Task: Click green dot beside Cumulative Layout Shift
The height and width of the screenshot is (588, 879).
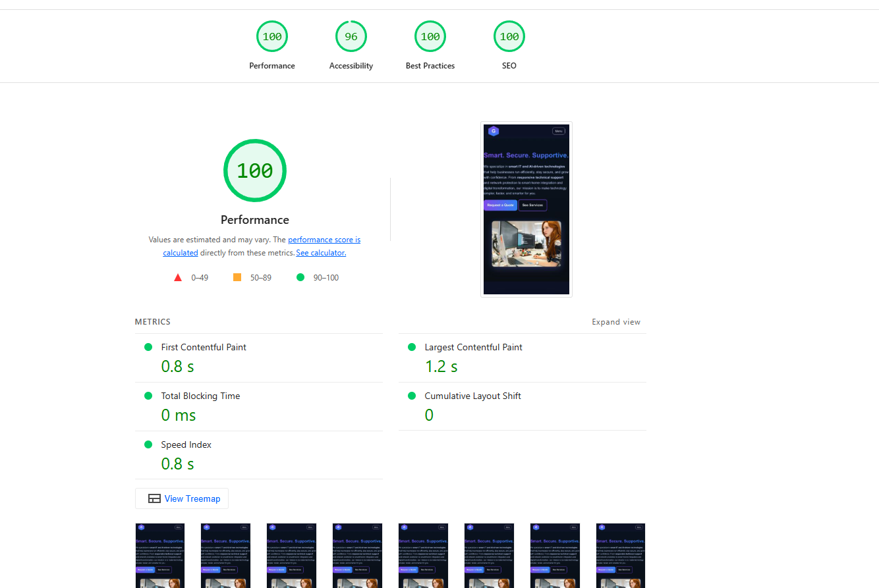Action: pos(412,396)
